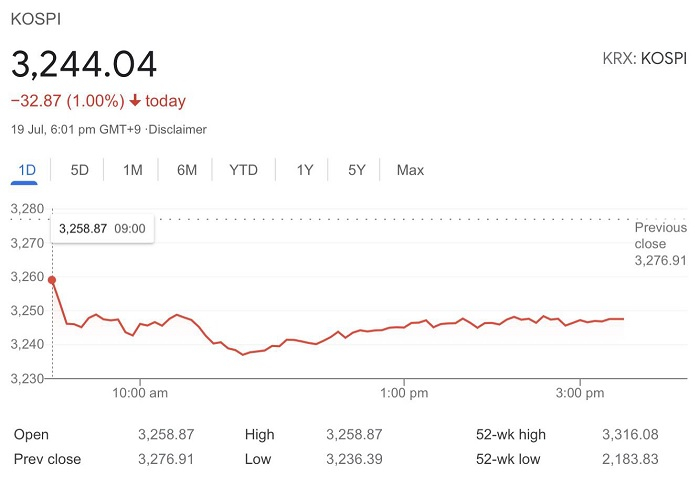
Task: Show the 6M price history
Action: tap(187, 170)
